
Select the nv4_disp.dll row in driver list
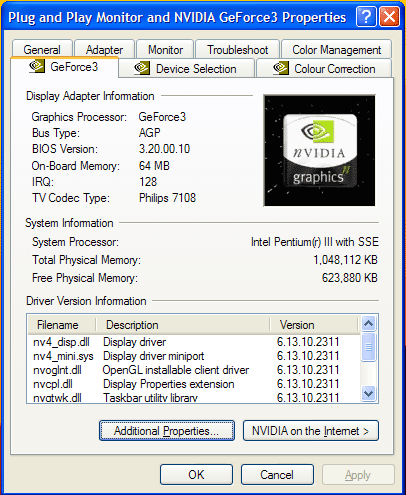[x=194, y=342]
